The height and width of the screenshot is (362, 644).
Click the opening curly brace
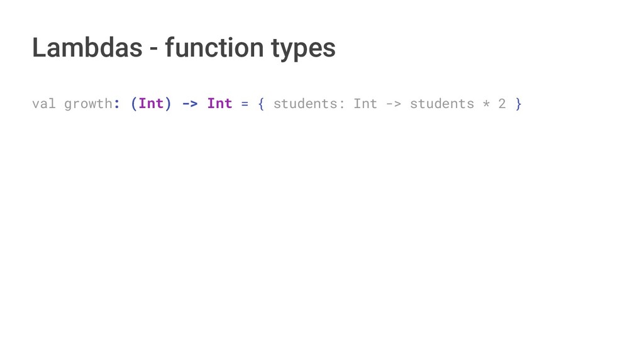pos(261,103)
